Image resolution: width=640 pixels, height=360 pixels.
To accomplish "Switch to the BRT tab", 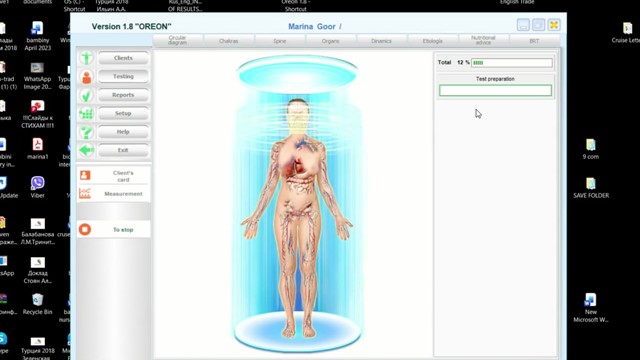I will click(534, 41).
